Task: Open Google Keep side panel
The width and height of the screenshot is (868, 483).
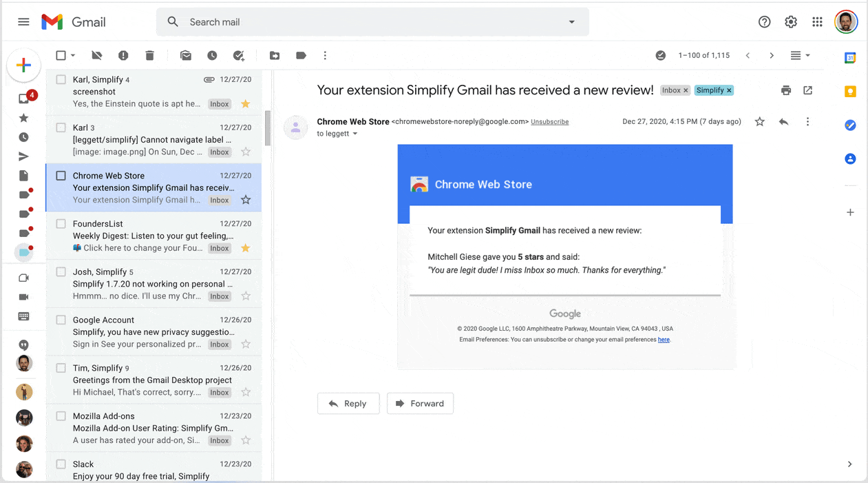Action: (x=850, y=92)
